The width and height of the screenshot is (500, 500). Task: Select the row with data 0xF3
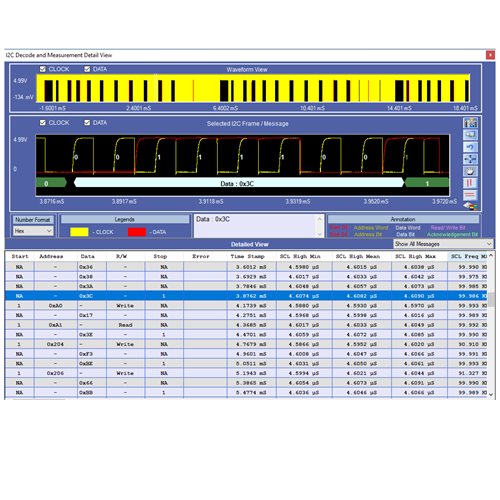[246, 354]
